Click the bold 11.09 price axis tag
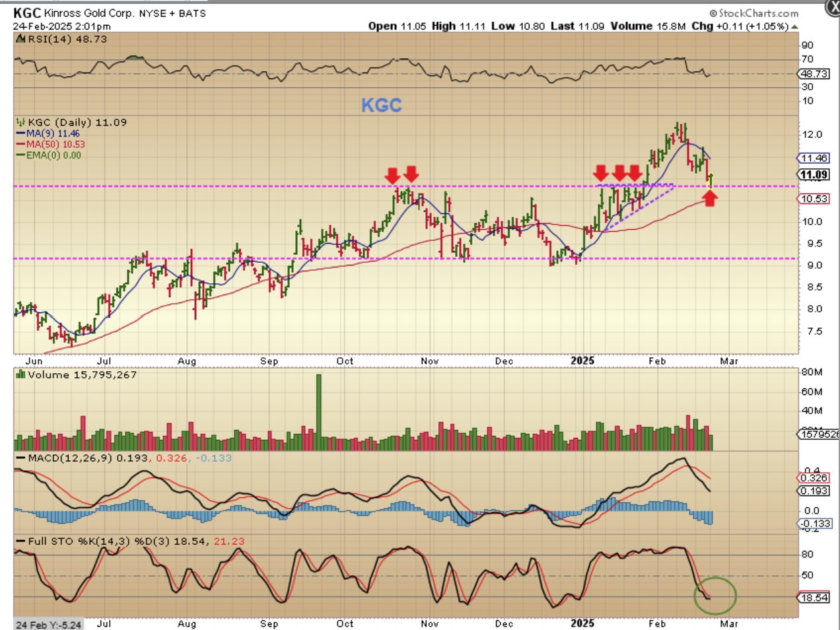 pyautogui.click(x=814, y=175)
